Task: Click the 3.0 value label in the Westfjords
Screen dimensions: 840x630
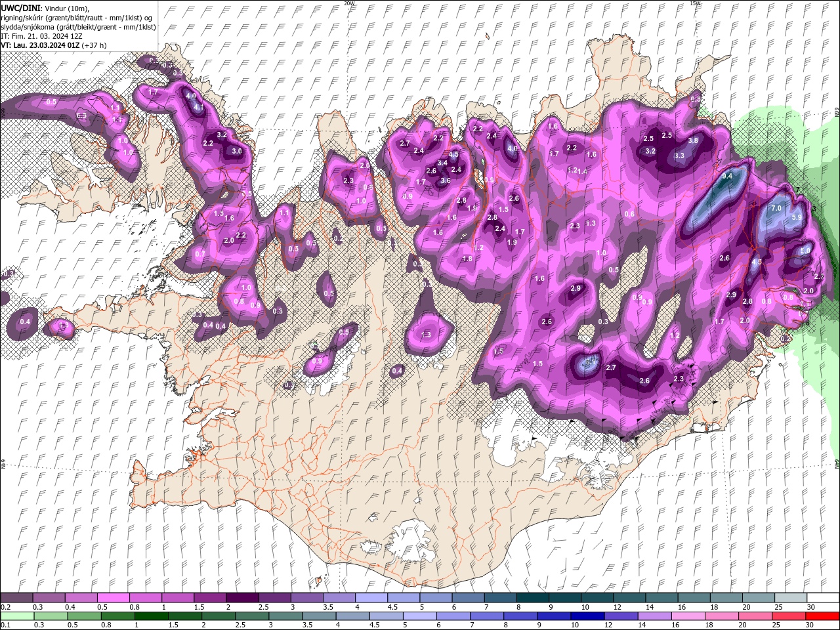Action: (x=237, y=151)
